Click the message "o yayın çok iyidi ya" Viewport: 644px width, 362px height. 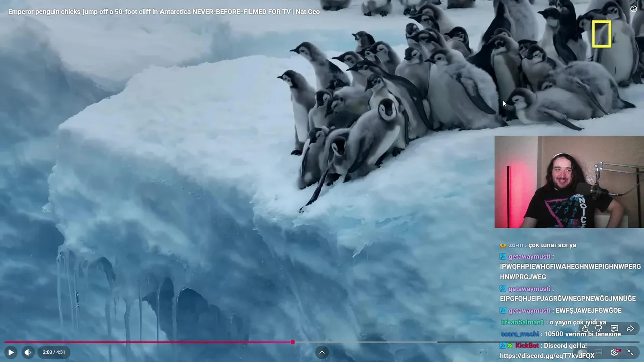pos(578,322)
